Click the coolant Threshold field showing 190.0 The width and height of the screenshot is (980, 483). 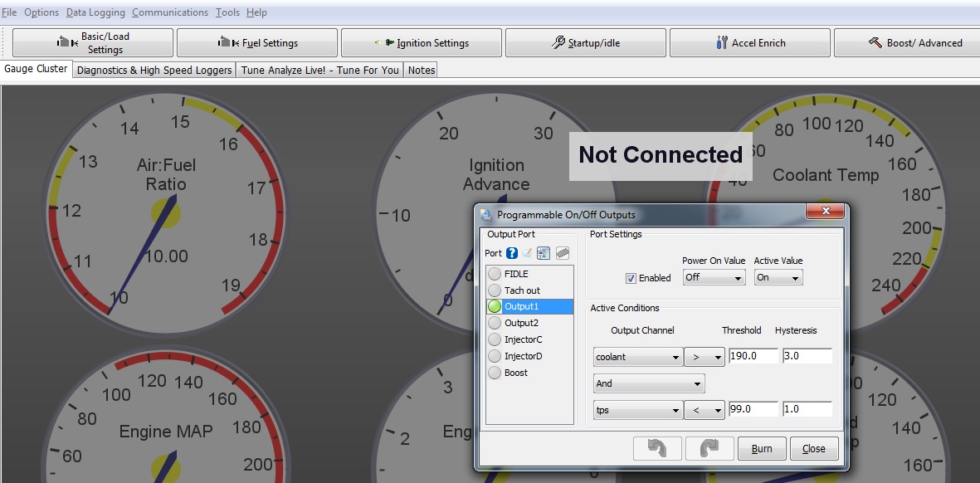pyautogui.click(x=753, y=356)
